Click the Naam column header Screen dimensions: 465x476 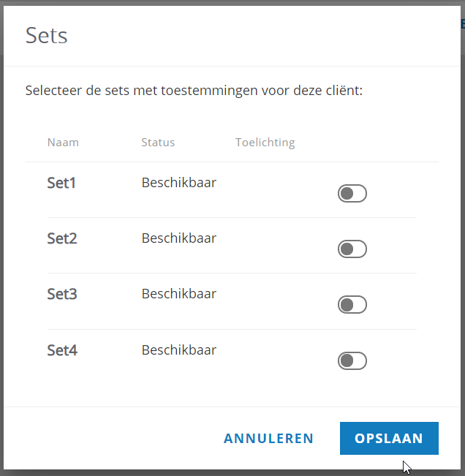coord(63,143)
